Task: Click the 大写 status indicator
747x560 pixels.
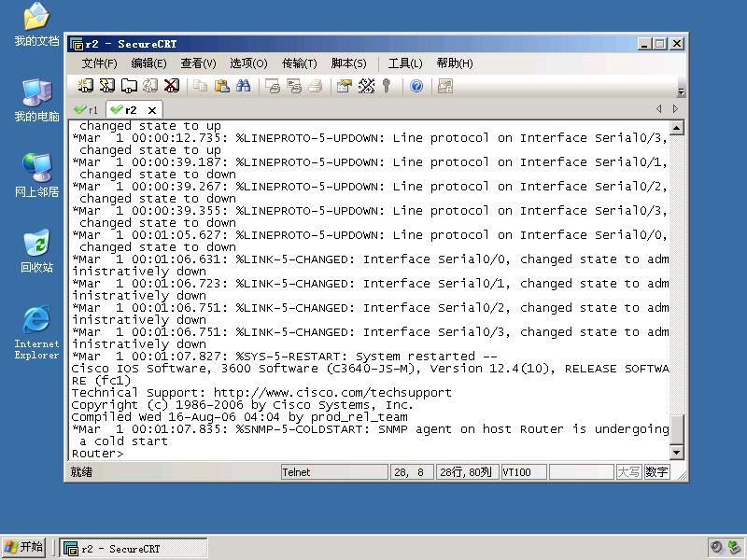Action: point(628,472)
